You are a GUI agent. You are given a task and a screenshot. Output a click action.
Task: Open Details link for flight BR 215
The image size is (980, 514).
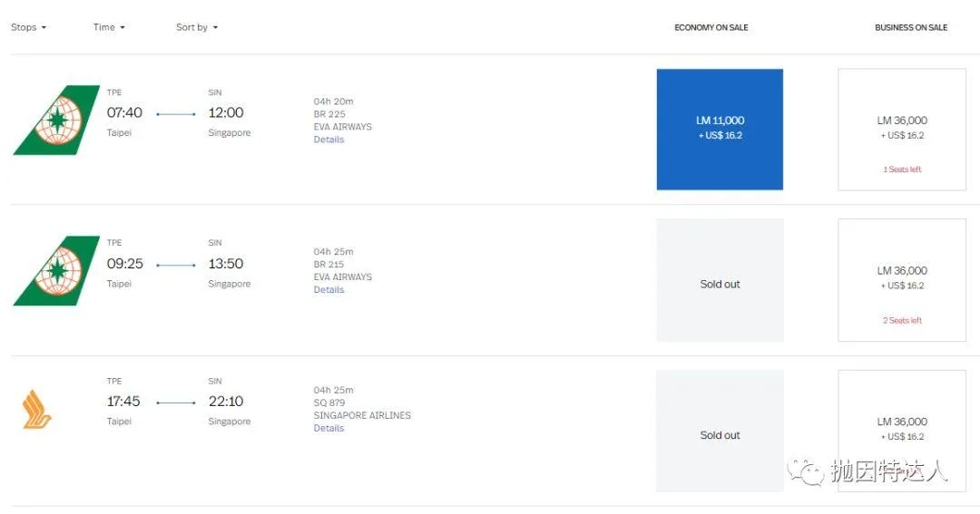pyautogui.click(x=328, y=290)
